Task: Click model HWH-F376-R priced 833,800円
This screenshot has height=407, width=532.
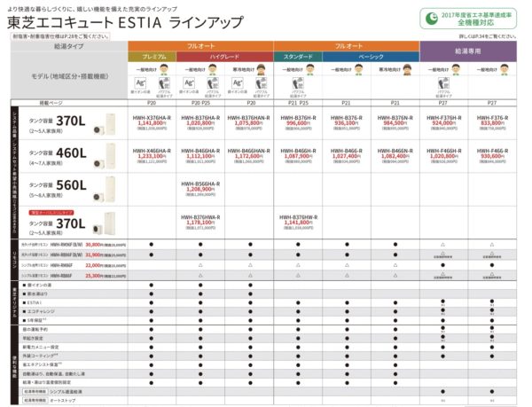Action: (492, 122)
